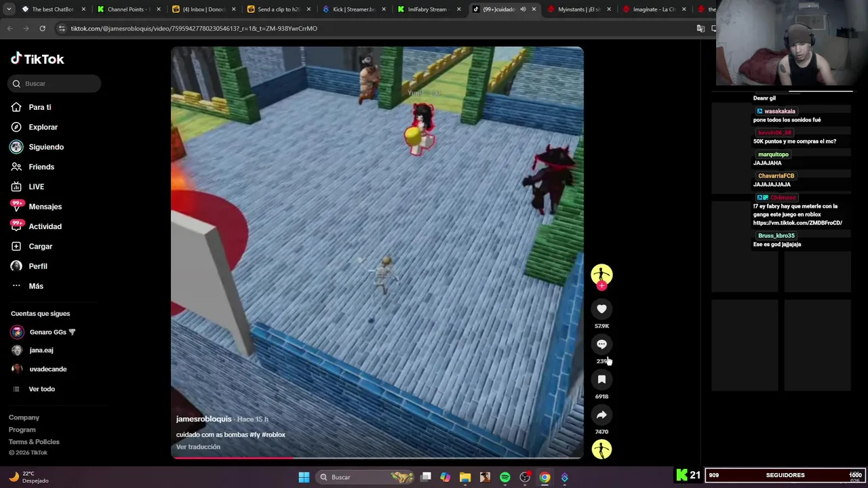
Task: Click Ver traducción under caption
Action: pyautogui.click(x=198, y=447)
